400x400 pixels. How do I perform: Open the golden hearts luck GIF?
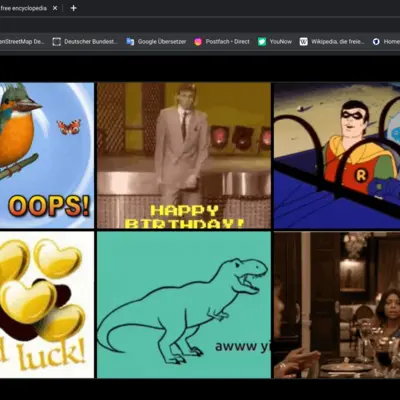tap(47, 305)
